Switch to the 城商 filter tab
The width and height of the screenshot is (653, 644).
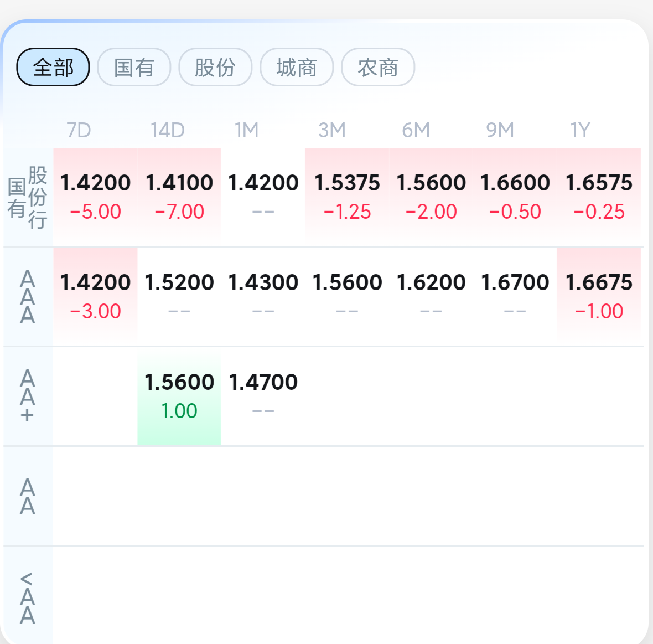tap(297, 67)
